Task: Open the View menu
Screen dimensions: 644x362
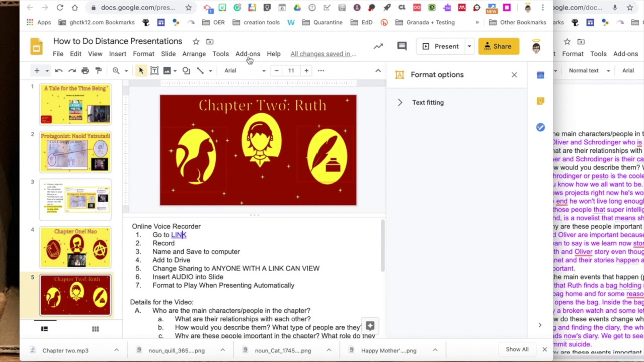Action: (95, 54)
